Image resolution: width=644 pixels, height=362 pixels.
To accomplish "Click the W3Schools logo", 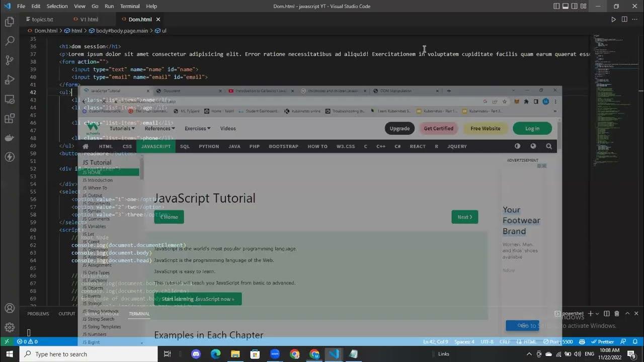I will point(93,128).
